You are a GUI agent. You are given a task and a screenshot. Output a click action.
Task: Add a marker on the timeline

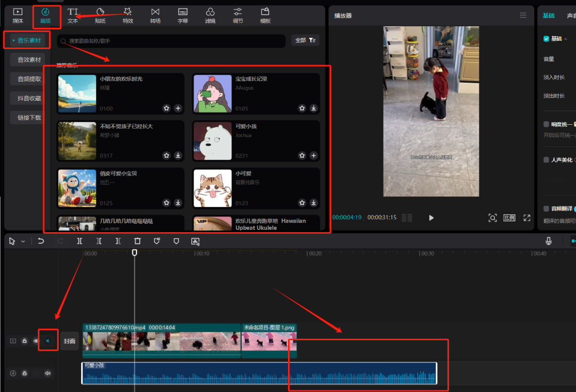177,242
